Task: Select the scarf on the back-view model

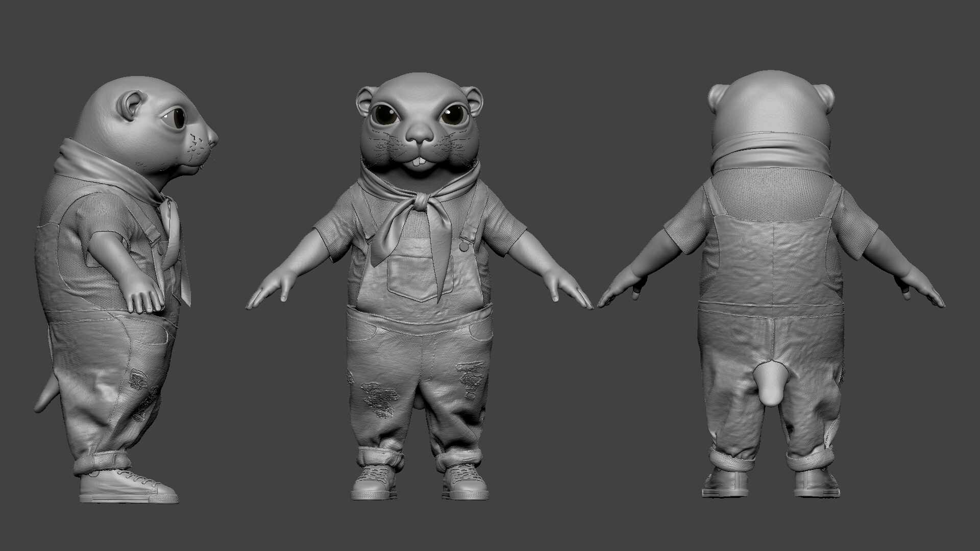Action: pyautogui.click(x=770, y=151)
